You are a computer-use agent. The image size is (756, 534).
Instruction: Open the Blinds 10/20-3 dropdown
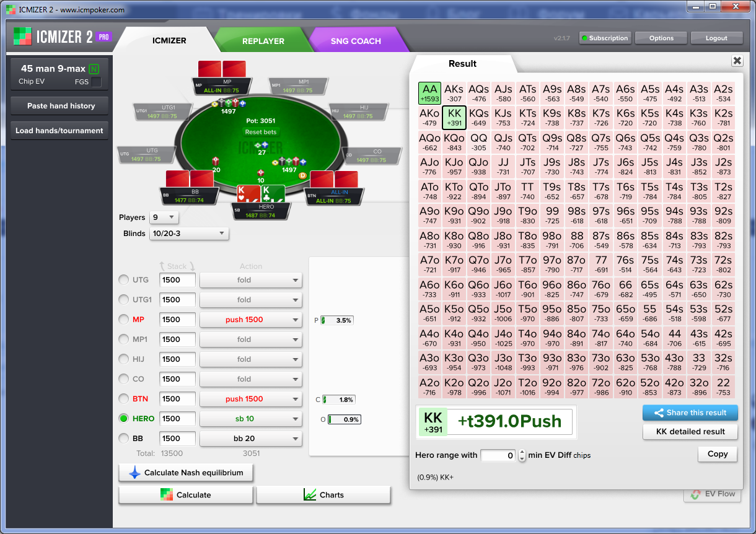(189, 234)
